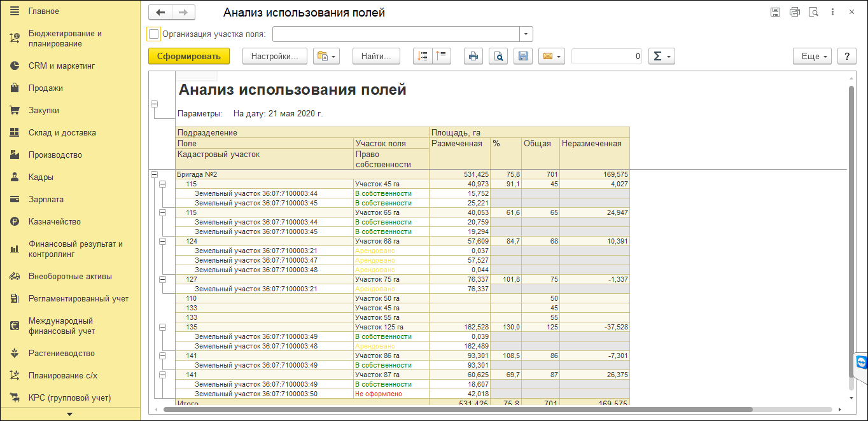The width and height of the screenshot is (868, 421).
Task: Open the Настройки... button
Action: point(274,57)
